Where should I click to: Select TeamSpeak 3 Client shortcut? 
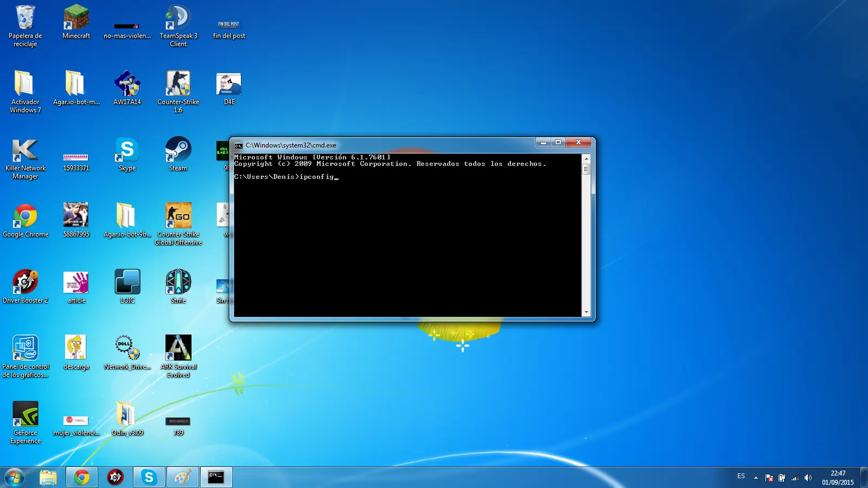click(178, 26)
